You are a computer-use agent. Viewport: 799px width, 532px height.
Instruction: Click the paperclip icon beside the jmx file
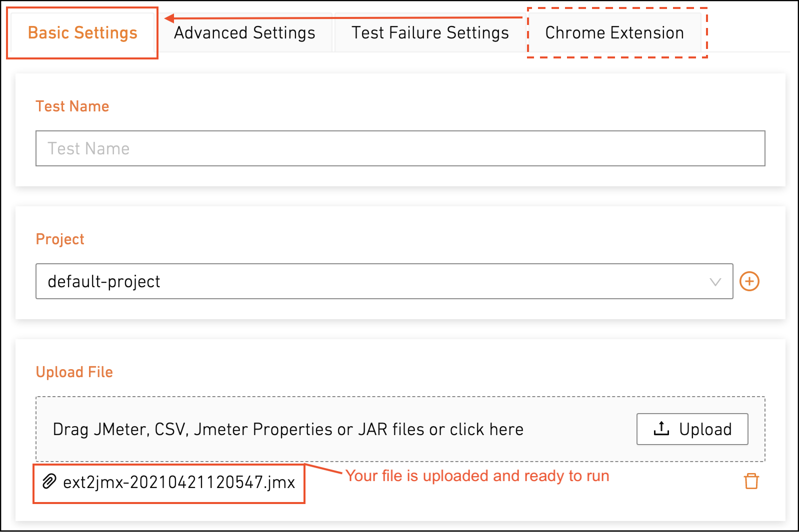click(x=49, y=482)
